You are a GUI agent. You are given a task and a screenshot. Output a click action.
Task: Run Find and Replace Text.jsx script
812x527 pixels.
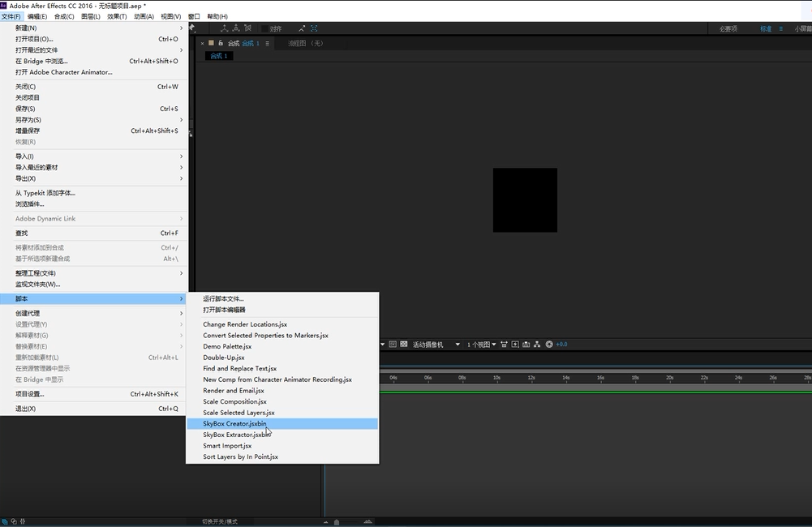tap(282, 369)
